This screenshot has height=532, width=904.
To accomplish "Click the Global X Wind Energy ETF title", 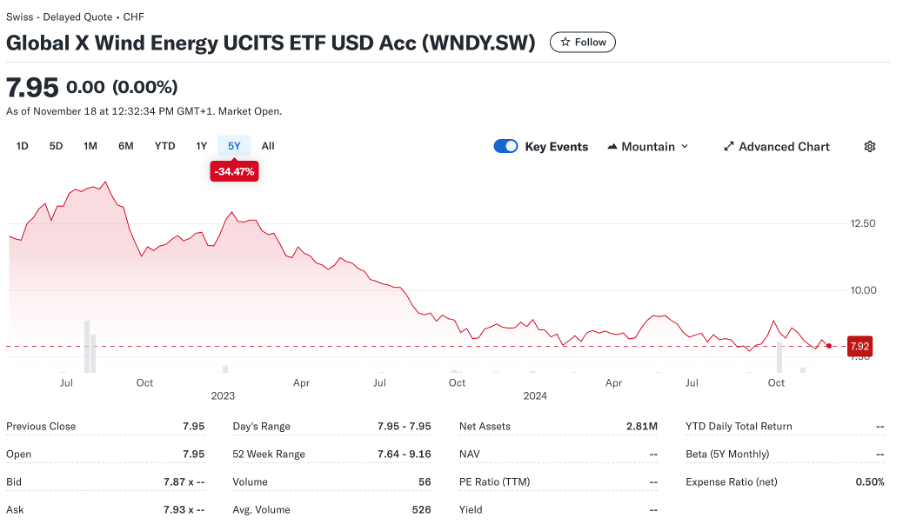I will 270,43.
